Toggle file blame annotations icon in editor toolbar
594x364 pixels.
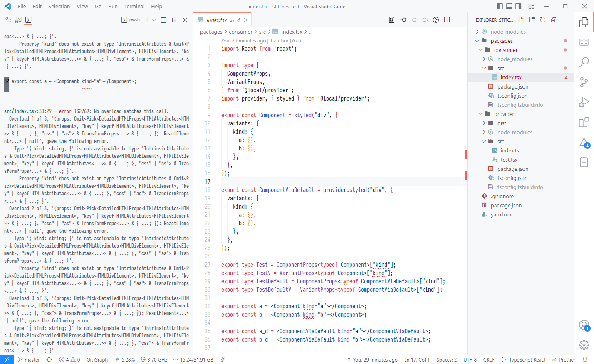pos(436,20)
